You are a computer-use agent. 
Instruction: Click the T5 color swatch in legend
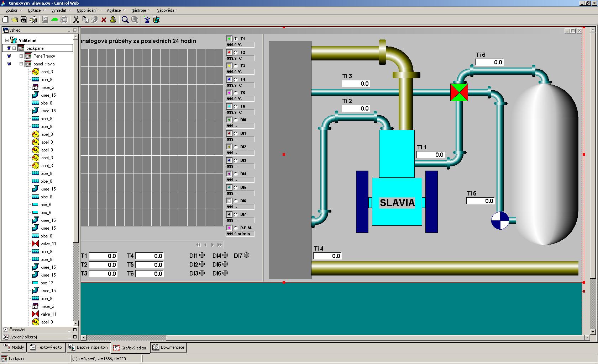point(229,93)
